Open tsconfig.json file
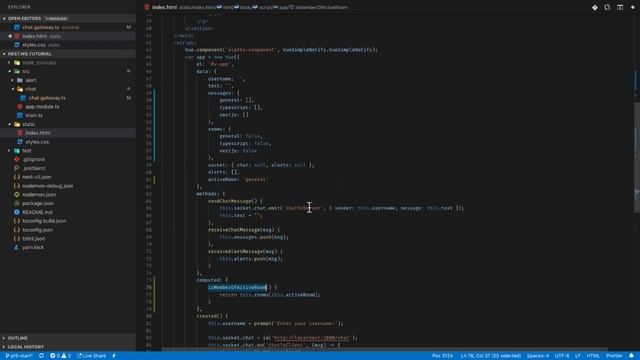The image size is (640, 360). (x=38, y=230)
